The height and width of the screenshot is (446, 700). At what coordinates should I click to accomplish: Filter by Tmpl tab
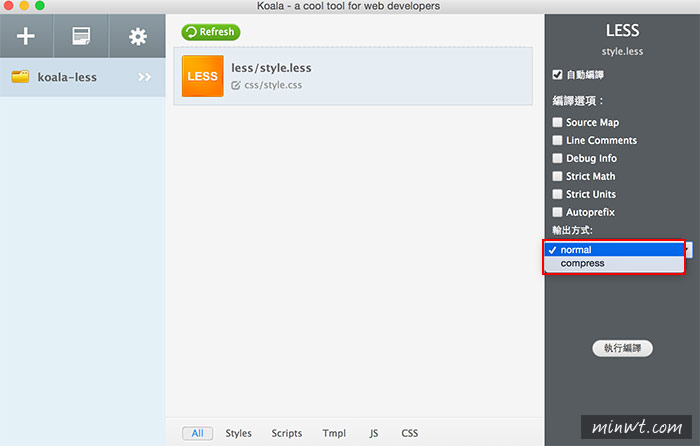click(334, 433)
